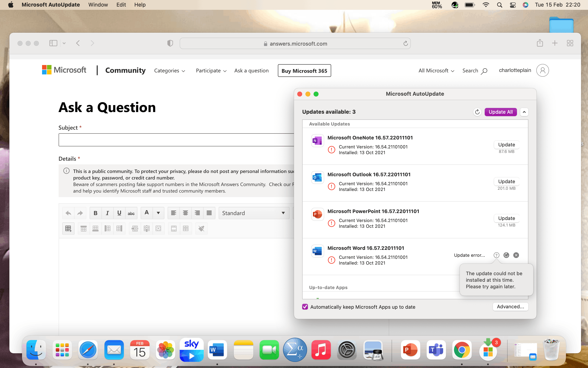Open the Chrome icon in the Dock
588x368 pixels.
[462, 350]
